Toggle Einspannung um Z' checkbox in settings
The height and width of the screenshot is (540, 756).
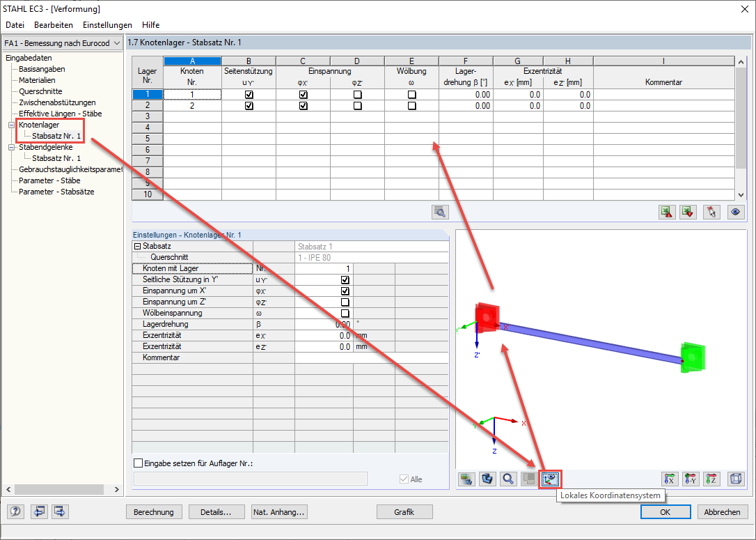[x=345, y=302]
